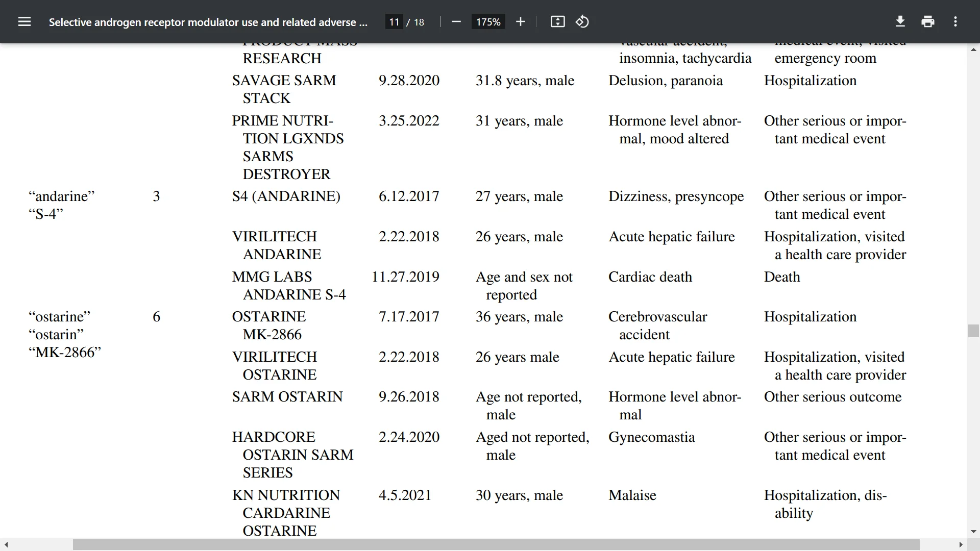Click the text "S4 (ANDARINE)"
This screenshot has width=980, height=551.
(286, 196)
